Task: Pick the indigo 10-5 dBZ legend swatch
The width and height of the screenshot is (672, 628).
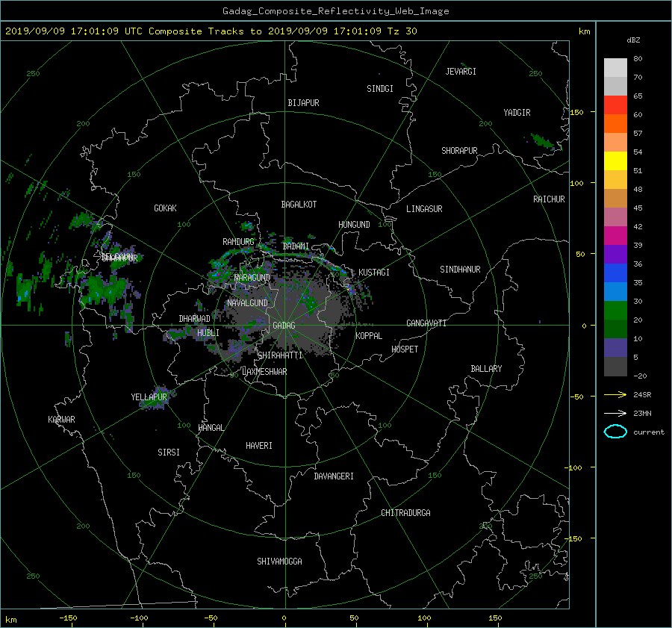Action: [x=615, y=348]
